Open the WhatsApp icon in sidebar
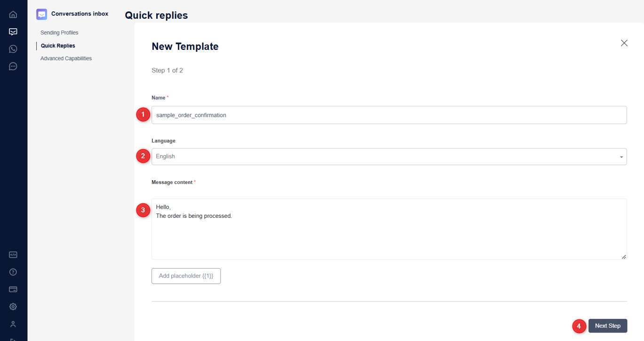The image size is (644, 341). (x=13, y=49)
